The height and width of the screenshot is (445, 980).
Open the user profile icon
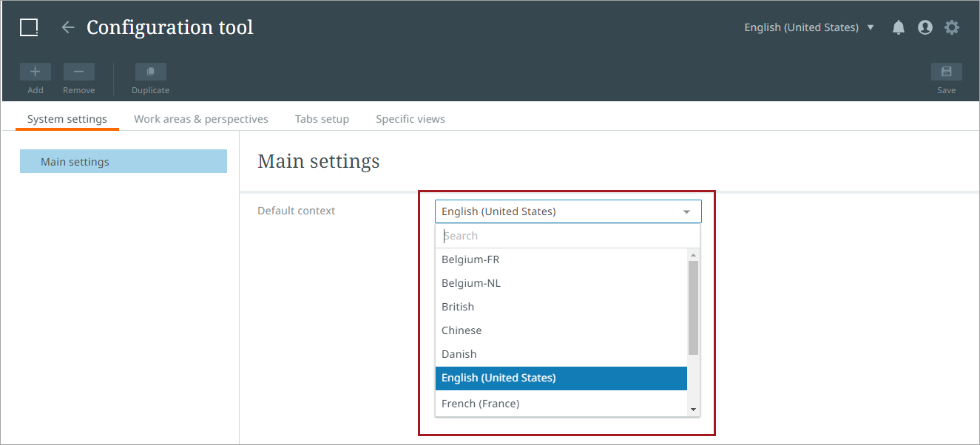(925, 27)
